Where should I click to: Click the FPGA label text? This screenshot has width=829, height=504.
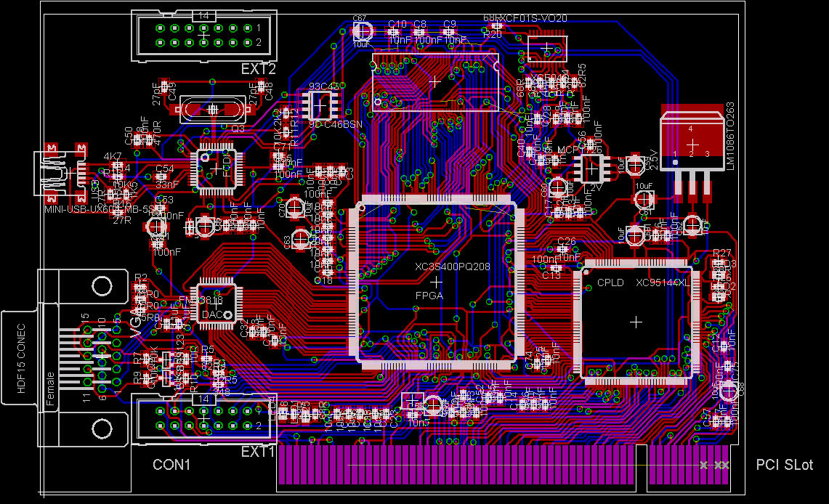click(429, 296)
